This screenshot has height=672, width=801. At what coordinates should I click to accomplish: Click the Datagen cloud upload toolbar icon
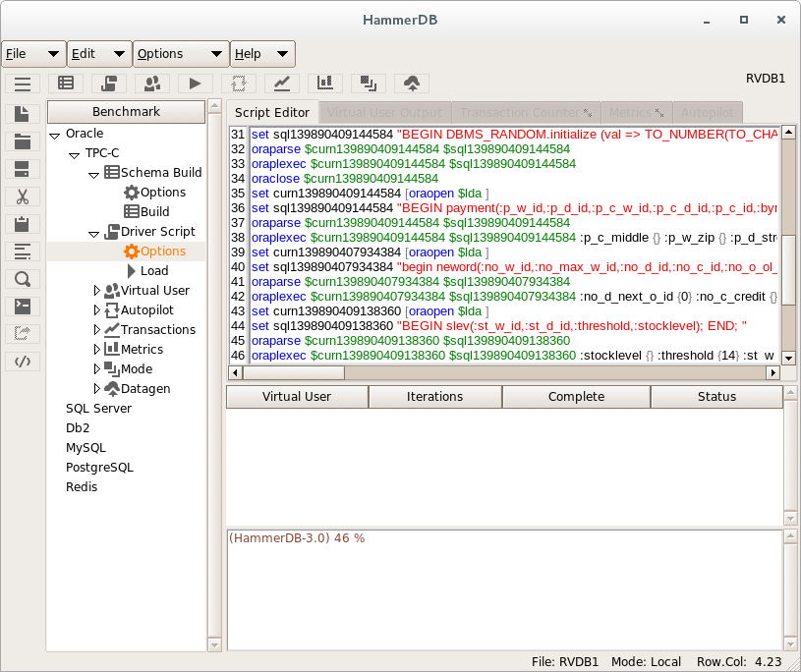412,84
